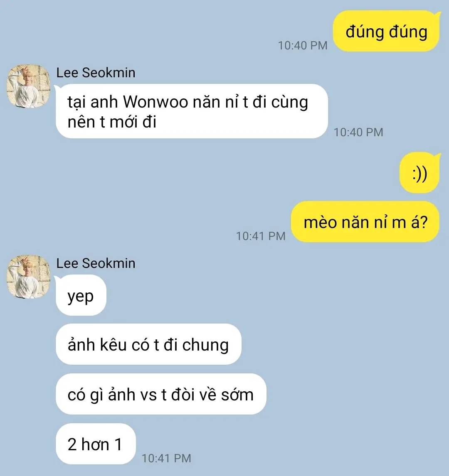Image resolution: width=449 pixels, height=476 pixels.
Task: Select the 'mèo năn nỉ m á?' bubble
Action: (x=365, y=222)
